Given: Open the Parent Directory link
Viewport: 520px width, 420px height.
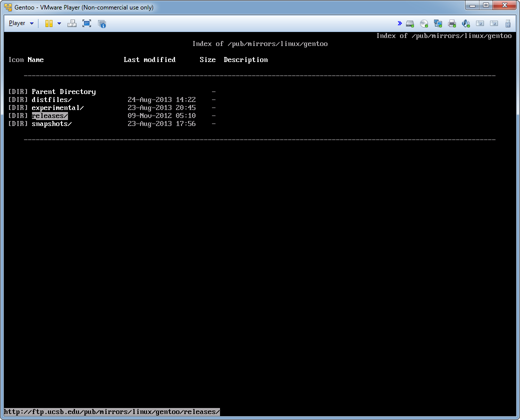Looking at the screenshot, I should point(63,91).
